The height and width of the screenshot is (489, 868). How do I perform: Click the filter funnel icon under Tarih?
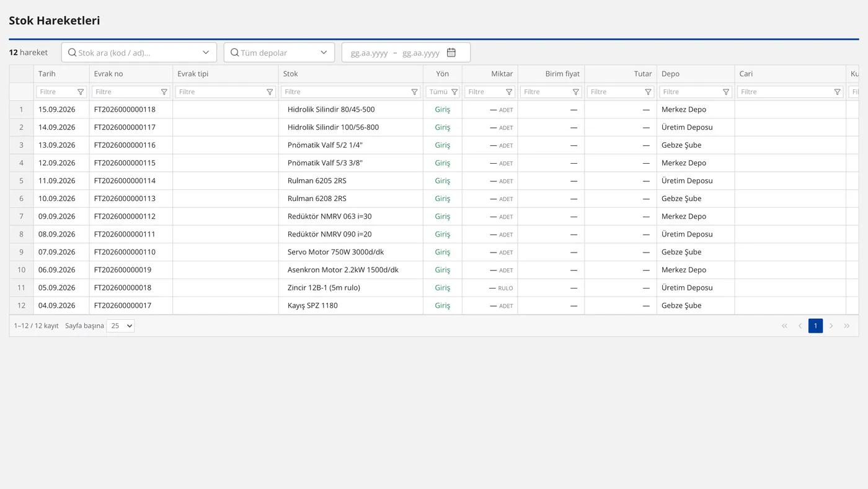[x=81, y=92]
